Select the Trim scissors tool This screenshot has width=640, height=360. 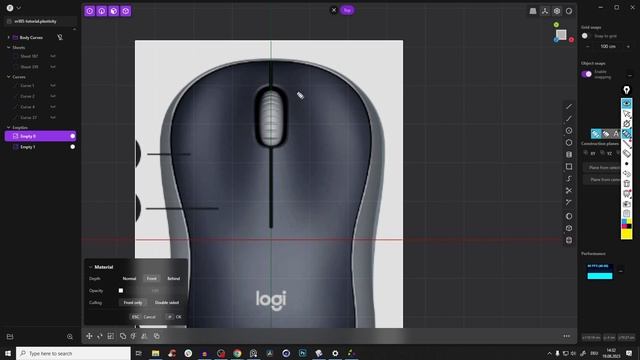pyautogui.click(x=569, y=191)
